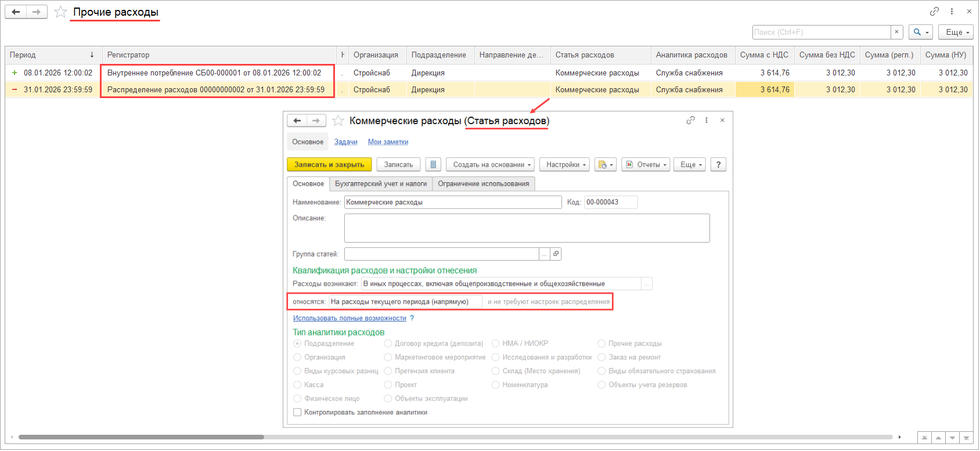The height and width of the screenshot is (451, 980).
Task: Copy link icon in the Статья расходов dialog
Action: click(690, 120)
